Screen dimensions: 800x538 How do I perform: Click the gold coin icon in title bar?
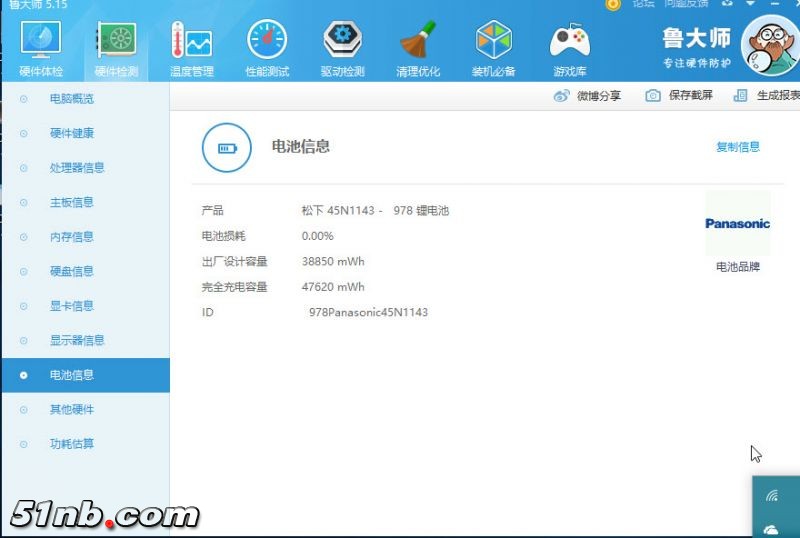point(613,4)
